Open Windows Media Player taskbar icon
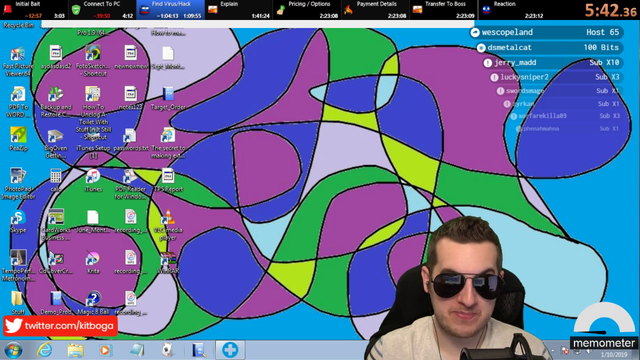640x360 pixels. pyautogui.click(x=105, y=350)
